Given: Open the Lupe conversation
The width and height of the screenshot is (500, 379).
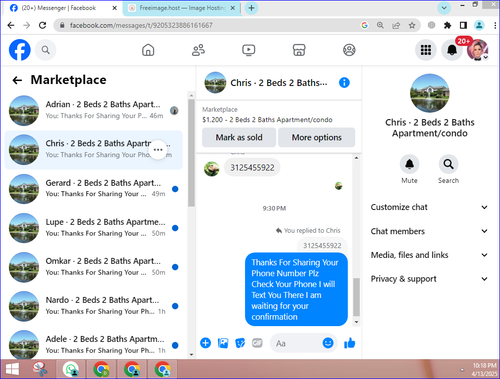Looking at the screenshot, I should pos(94,228).
